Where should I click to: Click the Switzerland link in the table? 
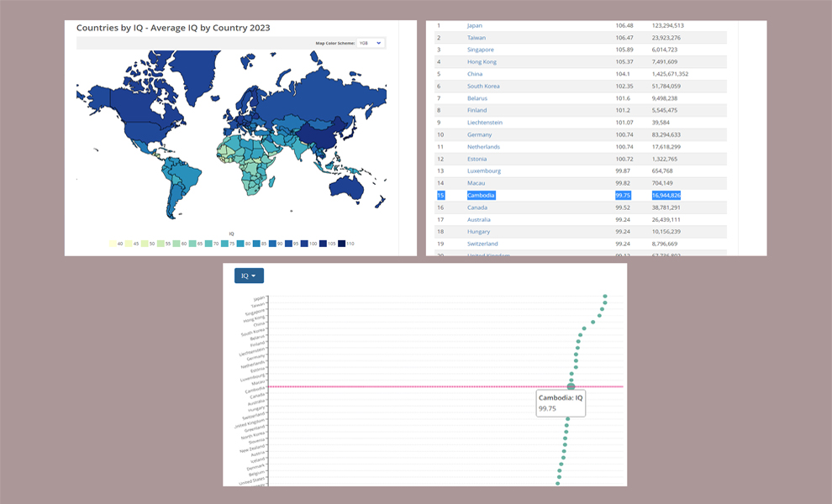(482, 244)
